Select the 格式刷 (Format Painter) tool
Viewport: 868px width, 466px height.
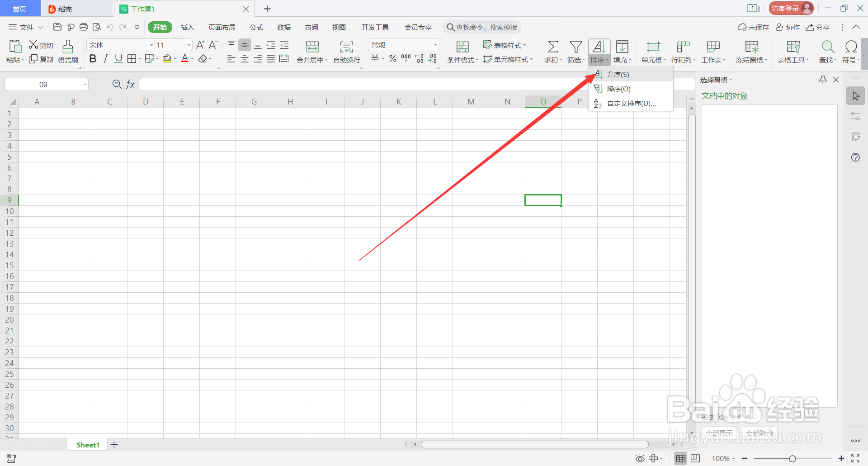(x=67, y=52)
